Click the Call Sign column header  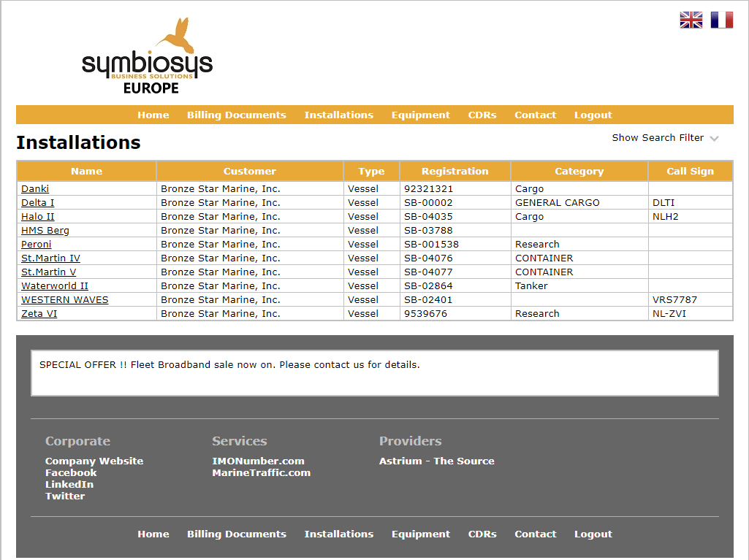(x=690, y=172)
